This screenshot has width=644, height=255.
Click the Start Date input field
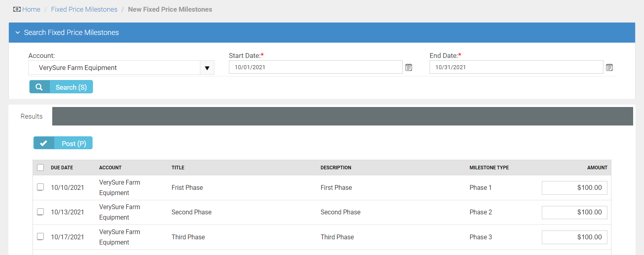coord(315,67)
